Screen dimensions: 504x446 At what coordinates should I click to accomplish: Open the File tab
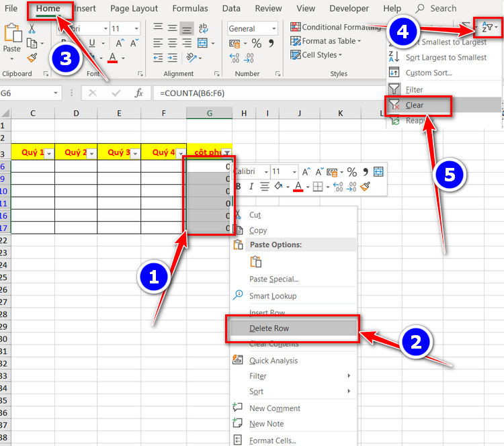11,8
